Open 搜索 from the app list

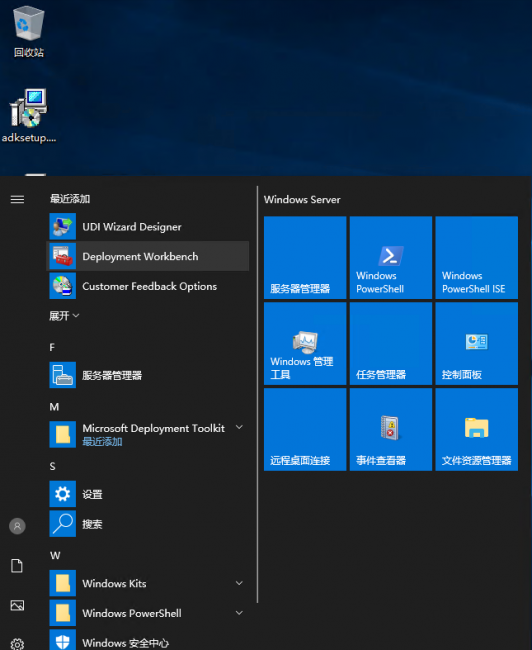point(148,524)
